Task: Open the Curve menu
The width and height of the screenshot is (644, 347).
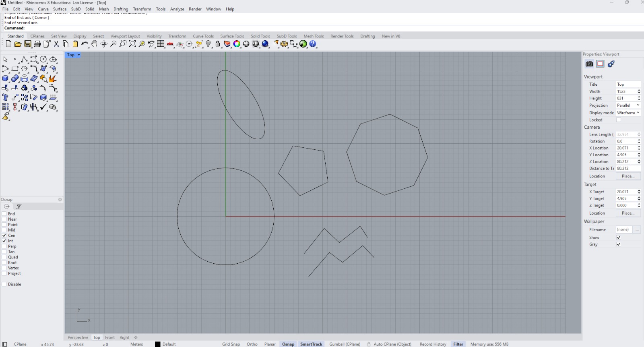Action: (x=43, y=9)
